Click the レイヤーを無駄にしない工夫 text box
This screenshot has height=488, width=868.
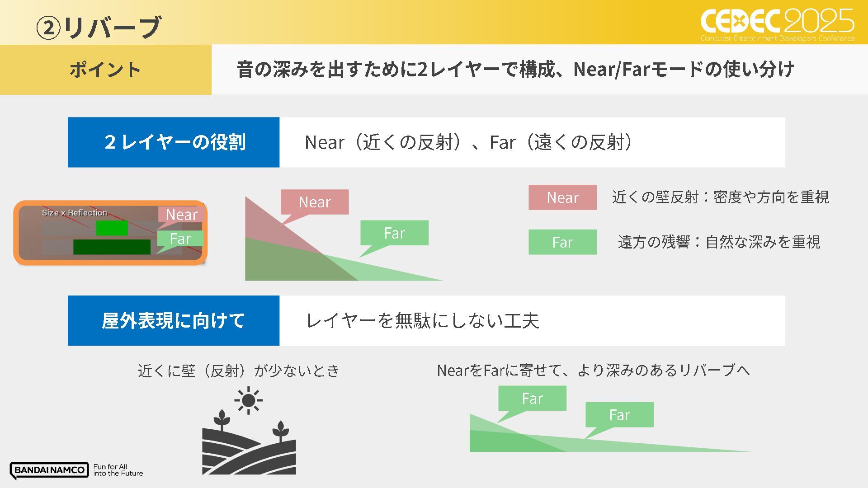pyautogui.click(x=532, y=321)
